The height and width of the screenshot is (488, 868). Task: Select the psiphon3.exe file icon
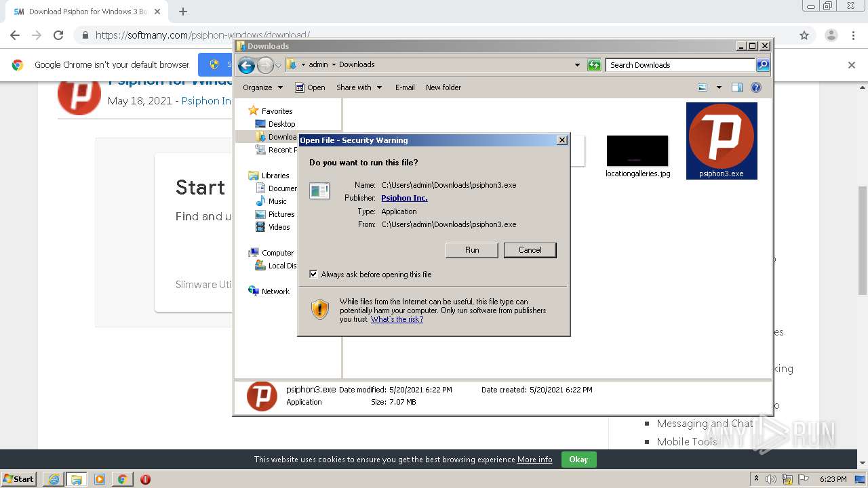[722, 141]
